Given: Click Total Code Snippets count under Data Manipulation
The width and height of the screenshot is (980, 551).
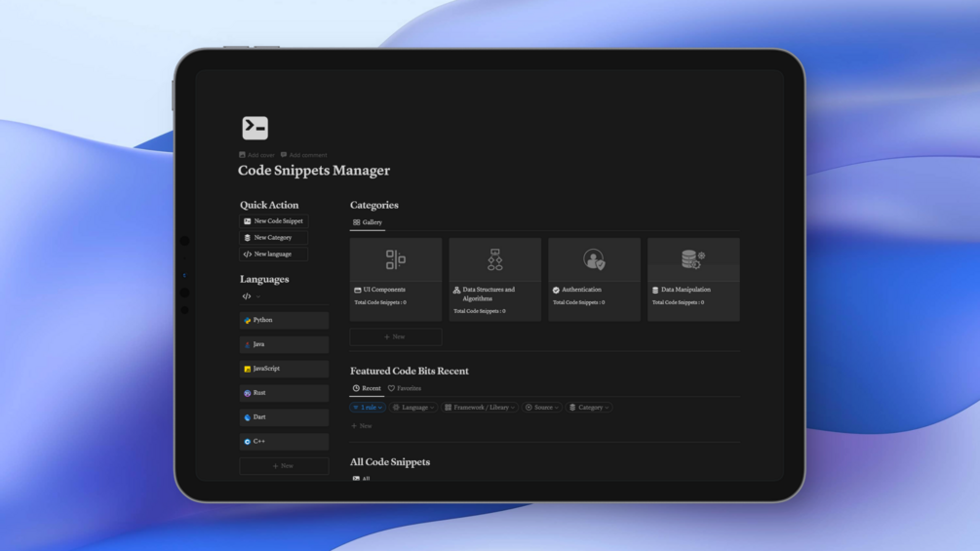Looking at the screenshot, I should coord(678,302).
